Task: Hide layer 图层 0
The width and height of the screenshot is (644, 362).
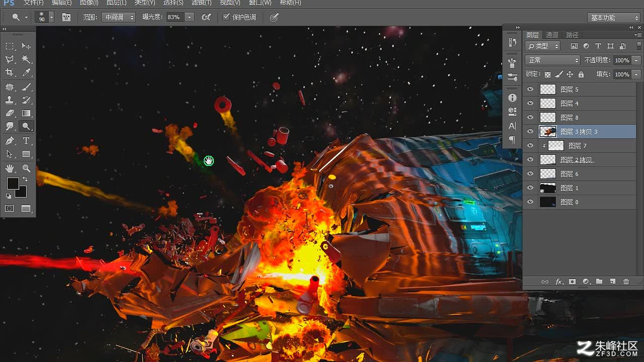Action: (x=530, y=202)
